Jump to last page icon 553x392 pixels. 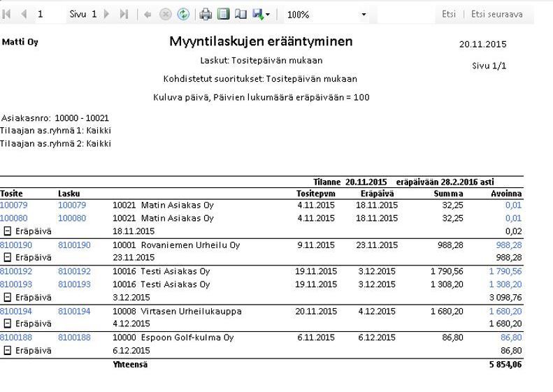[124, 14]
